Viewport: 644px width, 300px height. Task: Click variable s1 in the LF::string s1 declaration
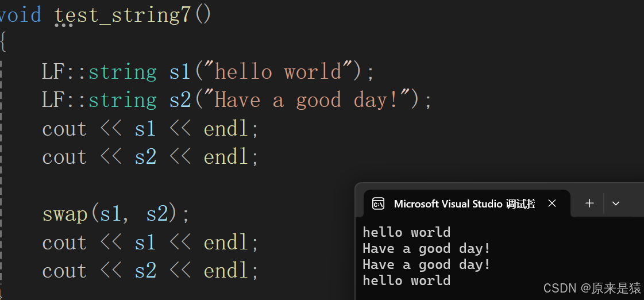click(x=180, y=71)
